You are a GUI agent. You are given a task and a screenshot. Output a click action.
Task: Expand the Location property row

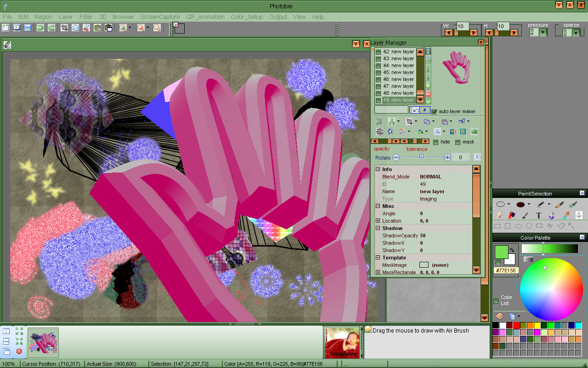[378, 221]
